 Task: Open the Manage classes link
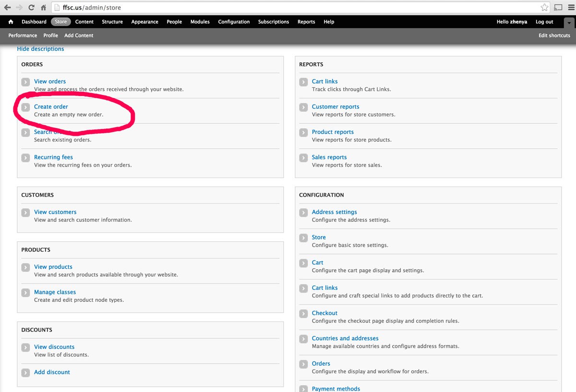tap(55, 292)
